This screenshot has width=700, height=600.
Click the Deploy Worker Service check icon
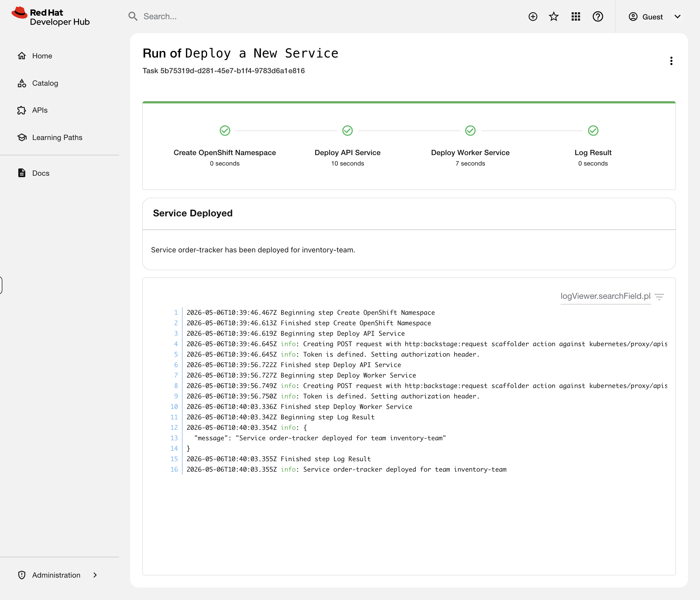click(470, 130)
